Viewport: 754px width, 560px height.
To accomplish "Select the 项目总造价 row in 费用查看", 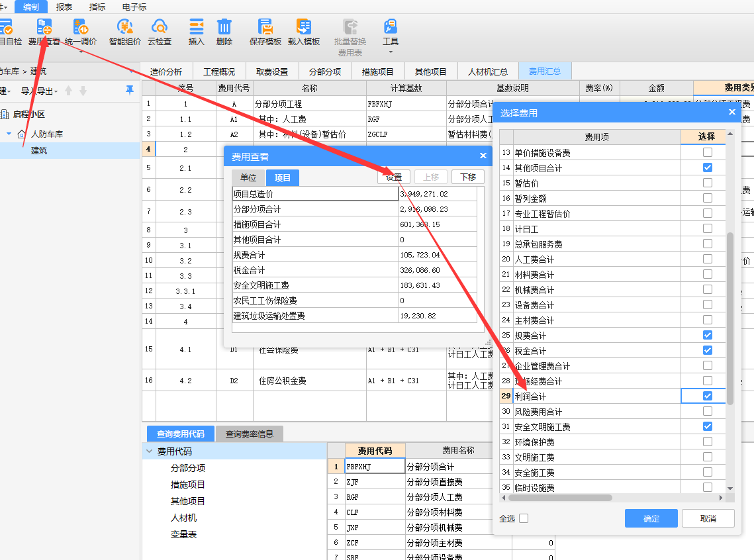I will point(355,194).
